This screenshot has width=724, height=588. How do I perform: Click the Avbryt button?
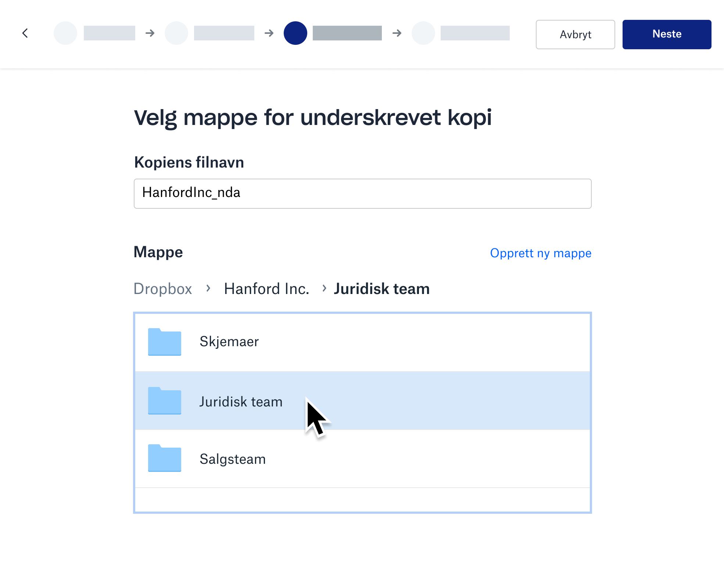pyautogui.click(x=575, y=35)
